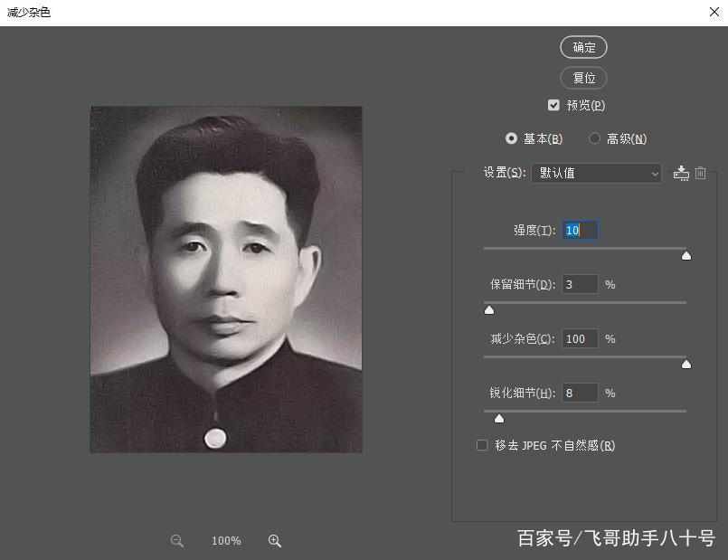Screen dimensions: 728x560
Task: Select the 强度 value input field
Action: click(x=580, y=230)
